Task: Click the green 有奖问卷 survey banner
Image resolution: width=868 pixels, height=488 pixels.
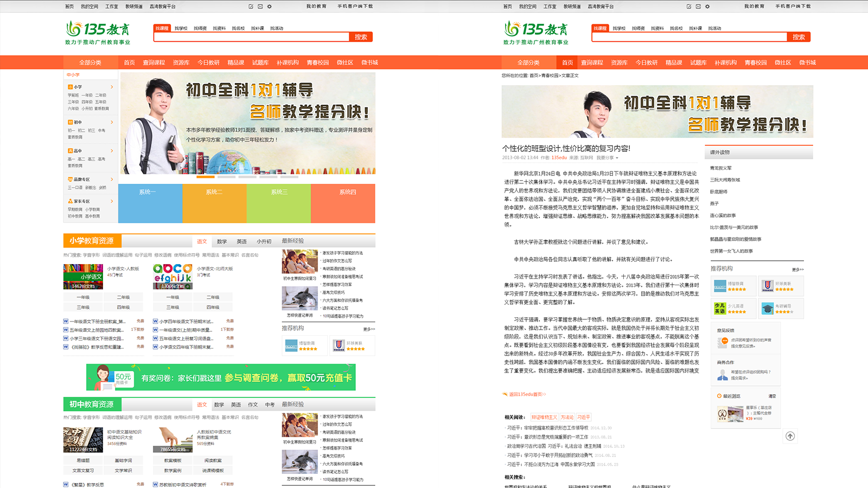Action: 221,377
